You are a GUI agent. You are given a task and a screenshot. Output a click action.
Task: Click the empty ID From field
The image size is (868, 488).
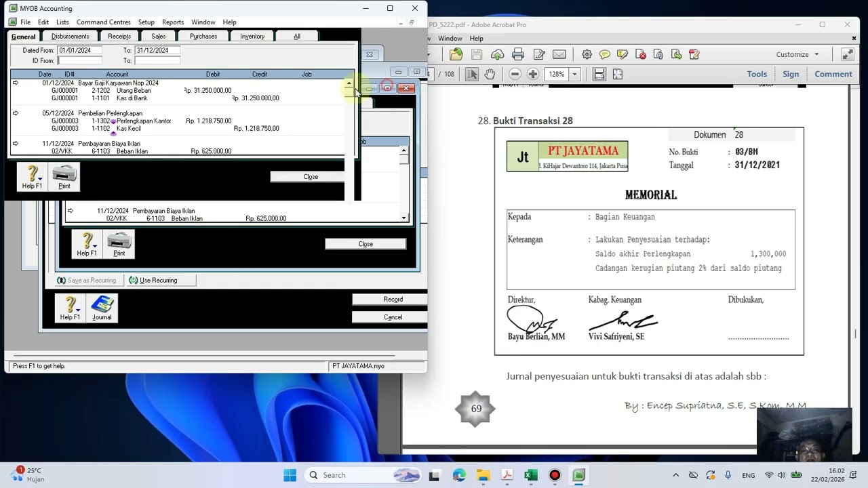coord(79,60)
